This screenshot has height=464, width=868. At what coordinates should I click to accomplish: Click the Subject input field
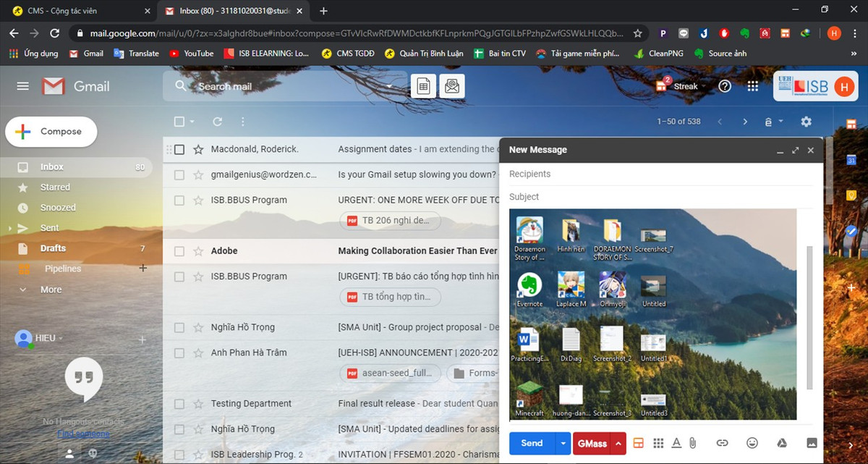click(651, 196)
